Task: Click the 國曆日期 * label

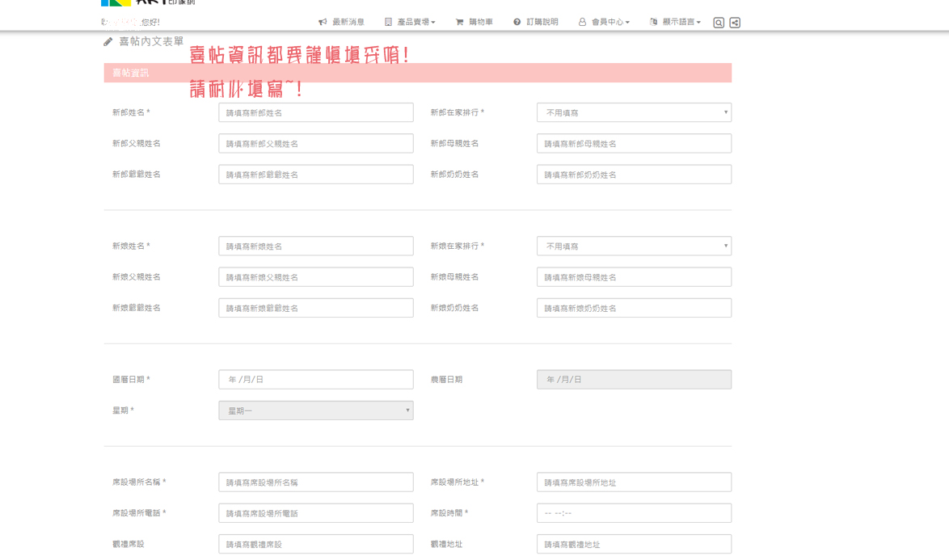Action: pos(131,380)
